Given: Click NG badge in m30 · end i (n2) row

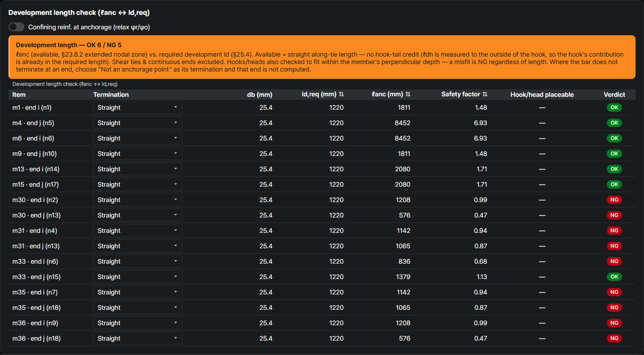Looking at the screenshot, I should coord(614,200).
